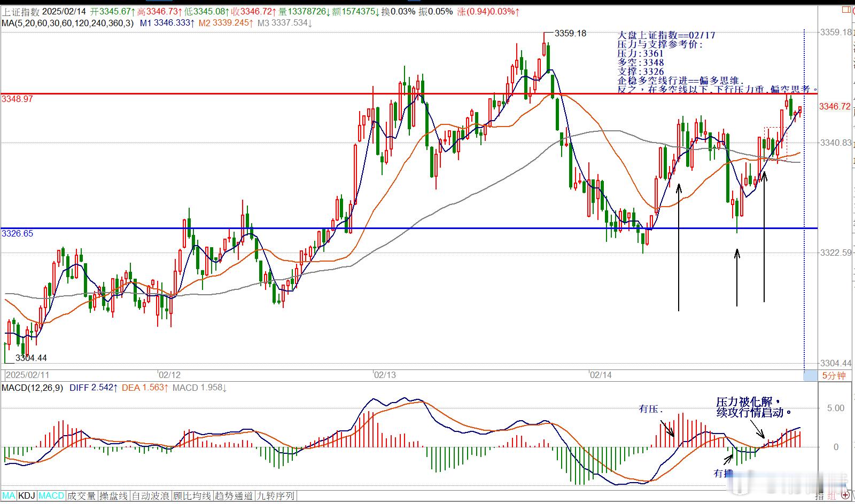Click the 指 button at bottom right
Viewport: 855px width, 504px height.
tap(820, 496)
